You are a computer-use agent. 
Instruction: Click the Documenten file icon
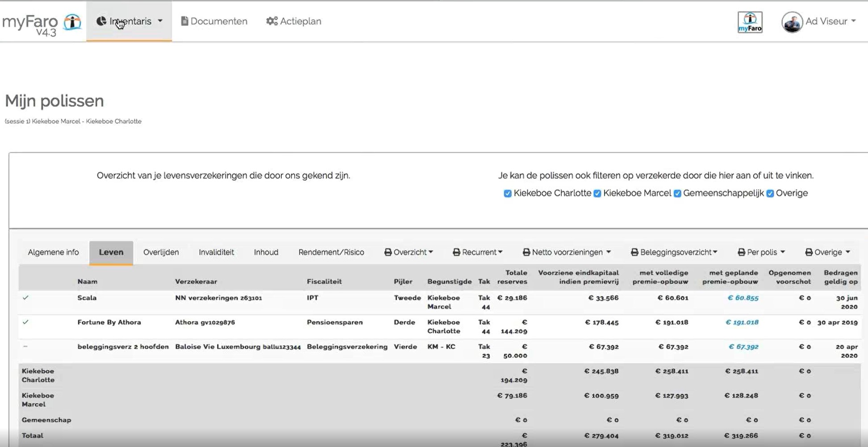(x=184, y=21)
